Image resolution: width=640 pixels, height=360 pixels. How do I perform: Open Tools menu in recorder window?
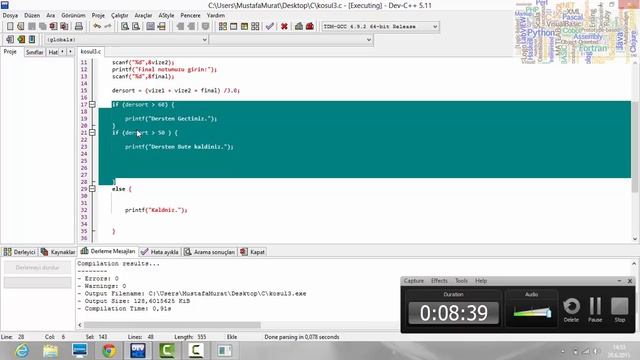[x=461, y=281]
